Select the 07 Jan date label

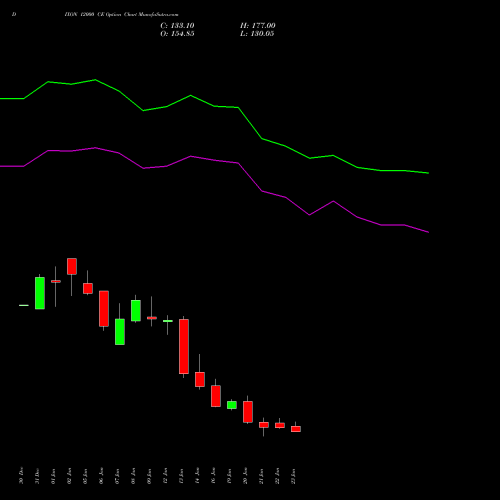[x=117, y=476]
